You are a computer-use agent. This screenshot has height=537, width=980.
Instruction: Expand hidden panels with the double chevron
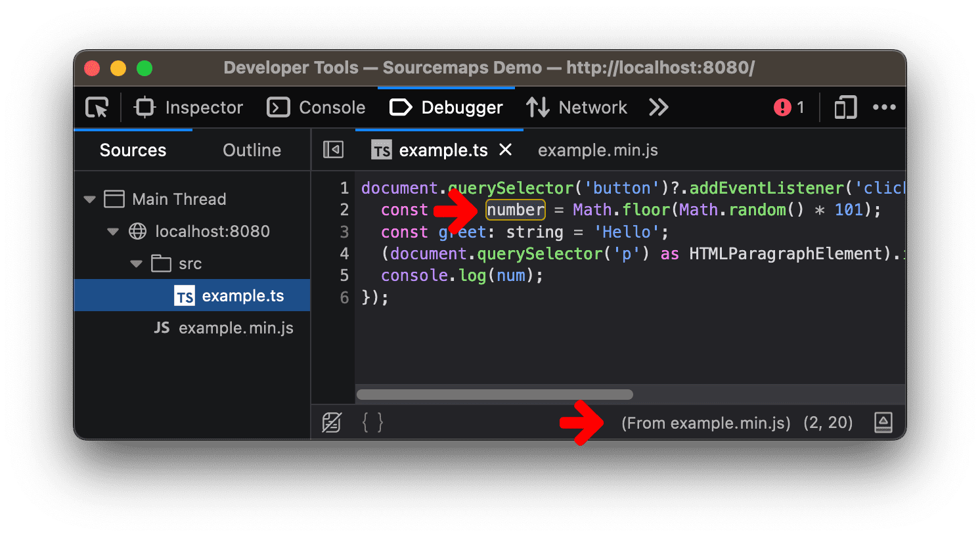[x=657, y=107]
